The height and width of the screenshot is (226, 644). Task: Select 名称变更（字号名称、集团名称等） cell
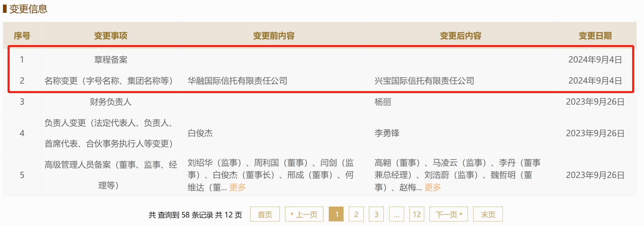111,81
